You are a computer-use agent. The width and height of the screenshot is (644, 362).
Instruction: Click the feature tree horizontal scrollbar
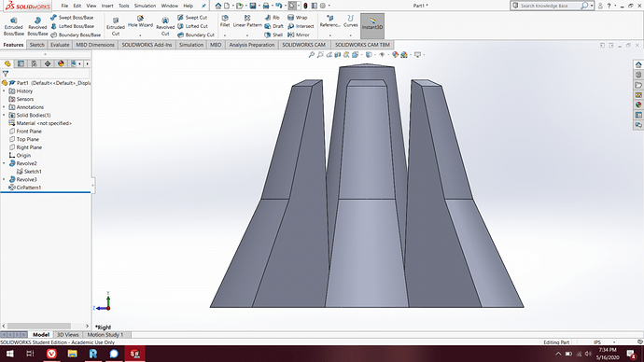coord(39,326)
